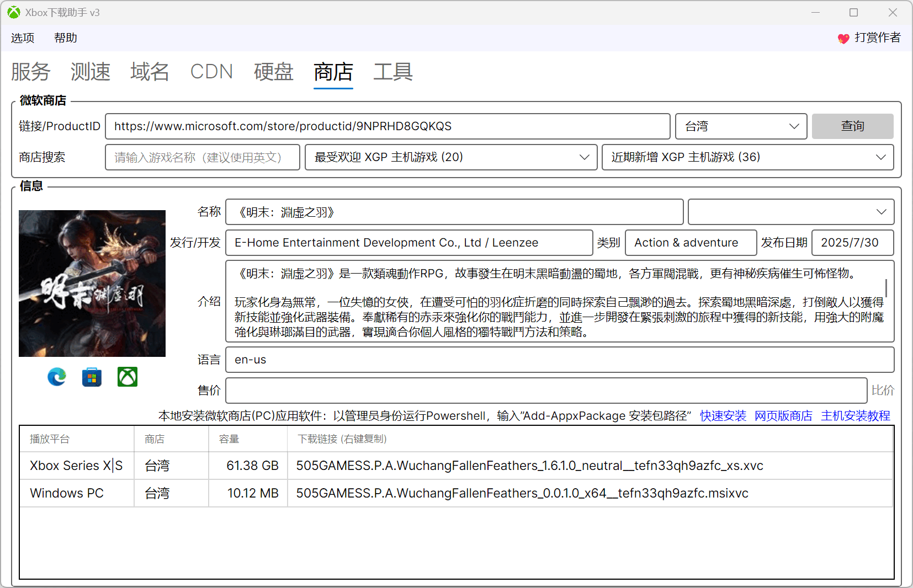The height and width of the screenshot is (588, 913).
Task: Click the _xs.xvc download link cell
Action: [590, 466]
